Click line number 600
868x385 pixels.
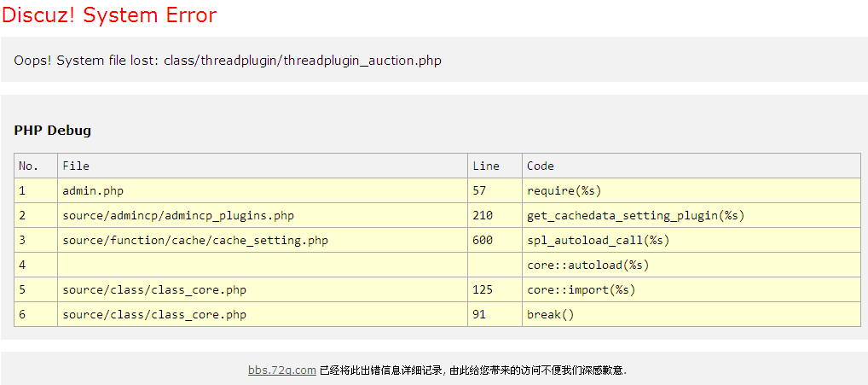point(495,241)
